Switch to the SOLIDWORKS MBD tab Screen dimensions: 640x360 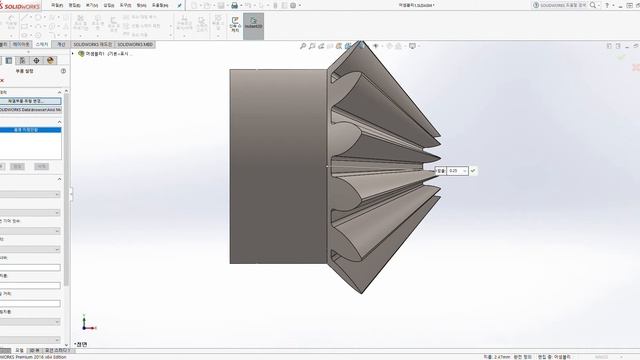pyautogui.click(x=135, y=44)
